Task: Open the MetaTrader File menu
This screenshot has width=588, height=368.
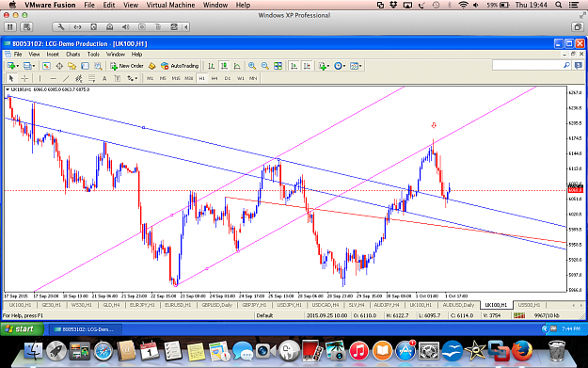Action: pos(18,55)
